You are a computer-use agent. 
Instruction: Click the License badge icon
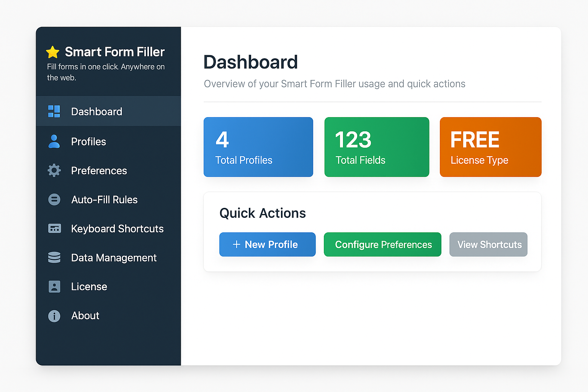54,286
